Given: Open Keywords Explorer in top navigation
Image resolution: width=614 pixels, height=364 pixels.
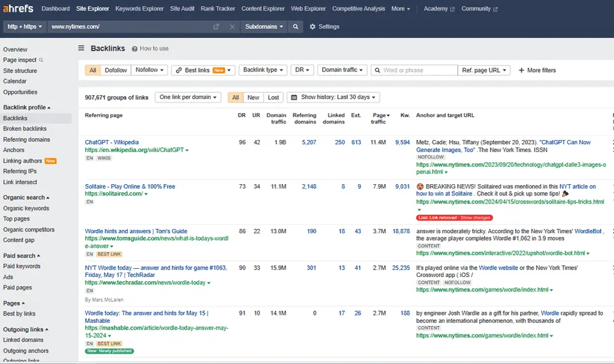Looking at the screenshot, I should [x=139, y=9].
